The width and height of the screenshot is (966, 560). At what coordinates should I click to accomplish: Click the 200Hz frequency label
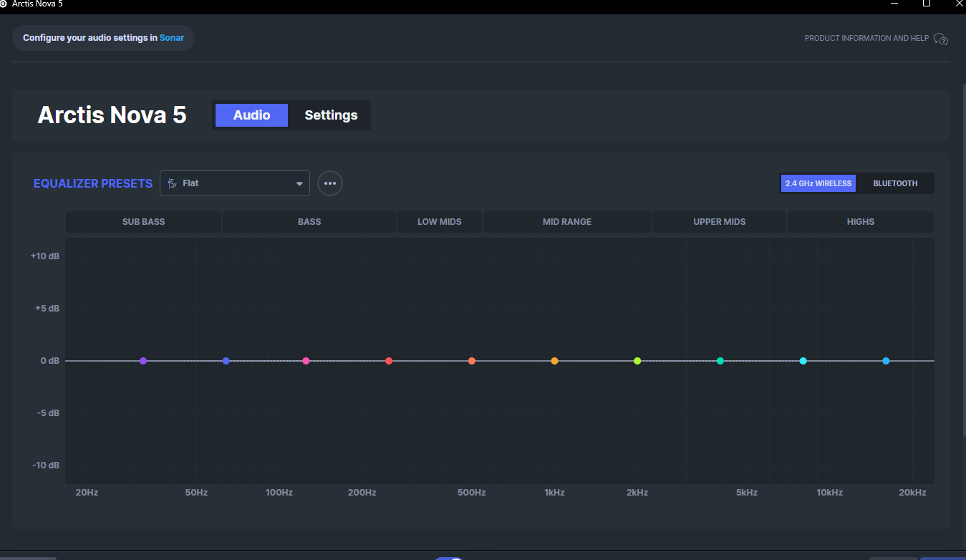pos(362,493)
